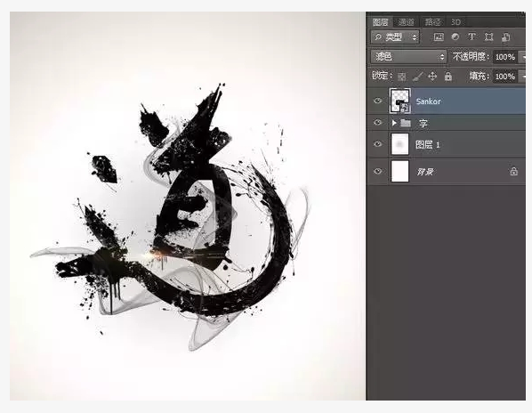Select the 图层 (Layers) tab
Image resolution: width=532 pixels, height=413 pixels.
tap(381, 22)
